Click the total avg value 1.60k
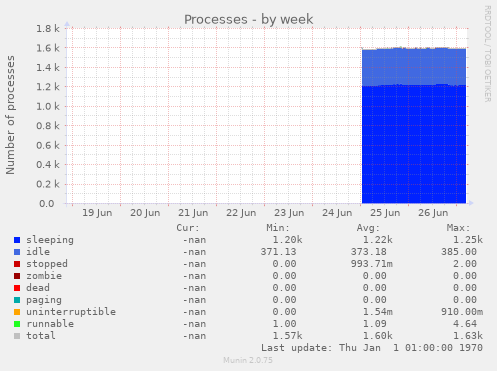 tap(378, 336)
